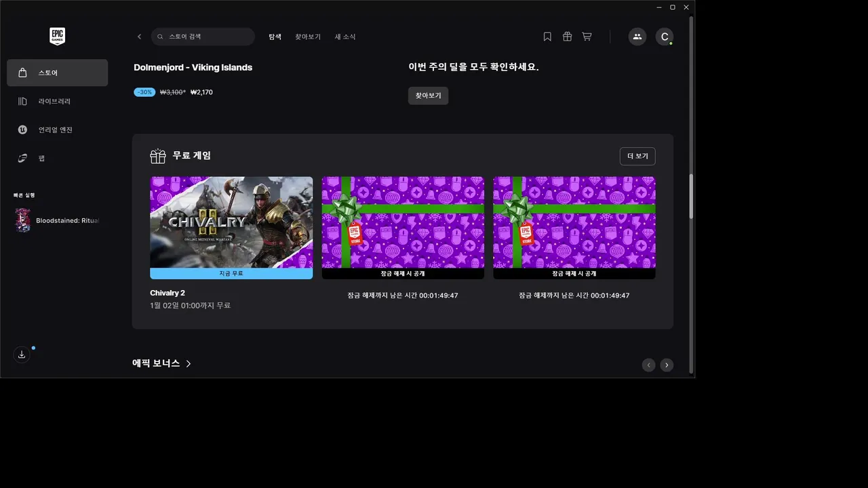
Task: Click the Dolmenjord - Viking Islands title
Action: (x=193, y=67)
